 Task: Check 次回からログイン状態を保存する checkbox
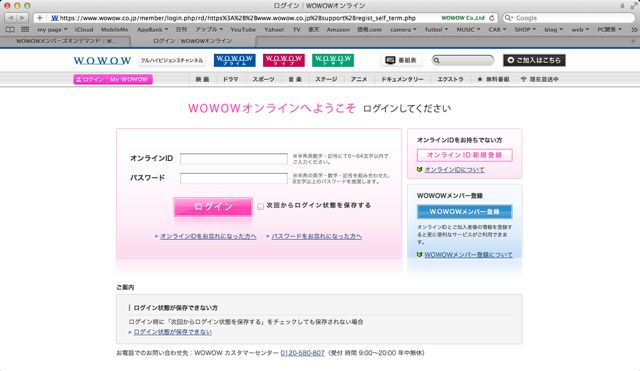[x=260, y=206]
